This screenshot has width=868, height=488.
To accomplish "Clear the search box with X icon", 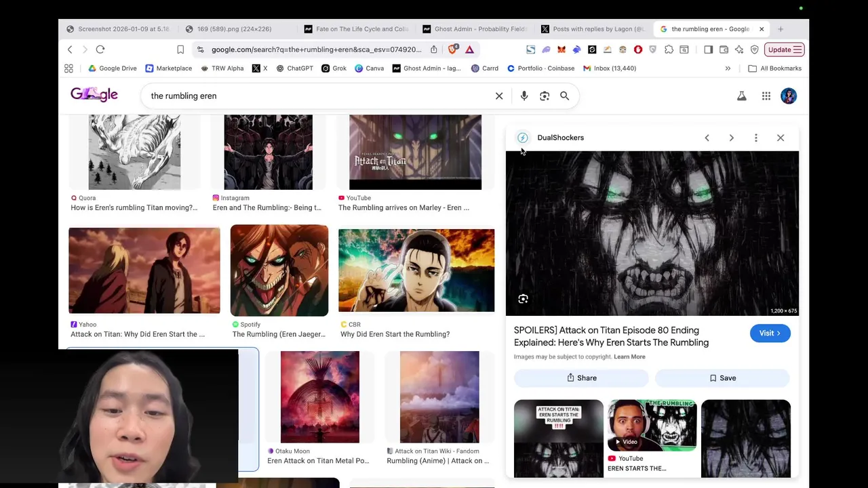I will [499, 96].
